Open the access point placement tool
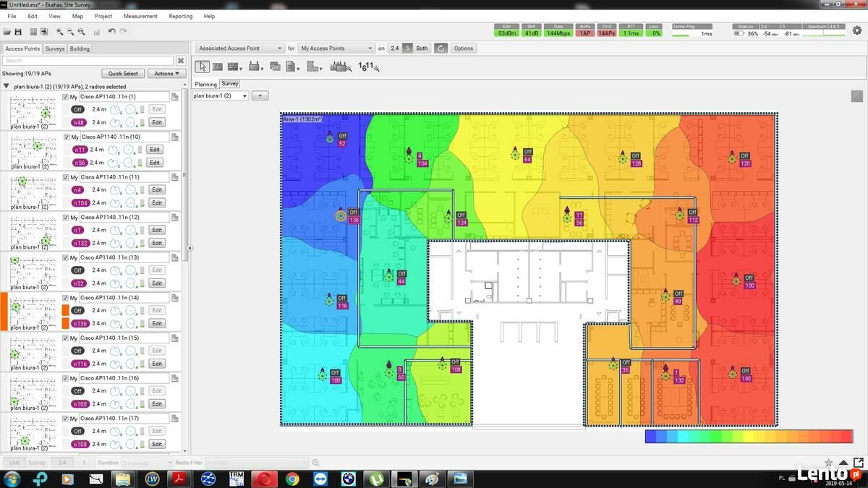The image size is (868, 488). click(253, 67)
